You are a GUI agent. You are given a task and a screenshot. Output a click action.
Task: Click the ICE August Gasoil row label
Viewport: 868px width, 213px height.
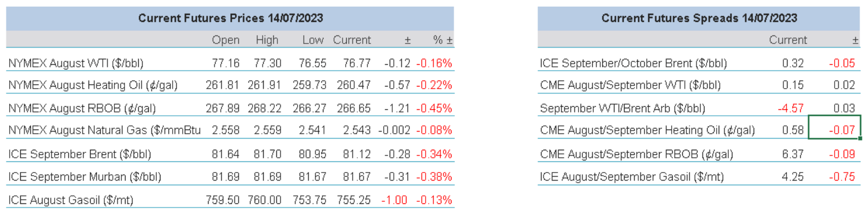(x=71, y=200)
